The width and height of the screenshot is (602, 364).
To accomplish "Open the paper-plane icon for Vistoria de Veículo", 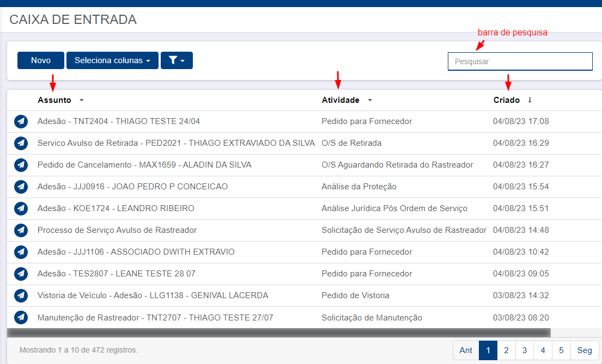I will coord(21,296).
